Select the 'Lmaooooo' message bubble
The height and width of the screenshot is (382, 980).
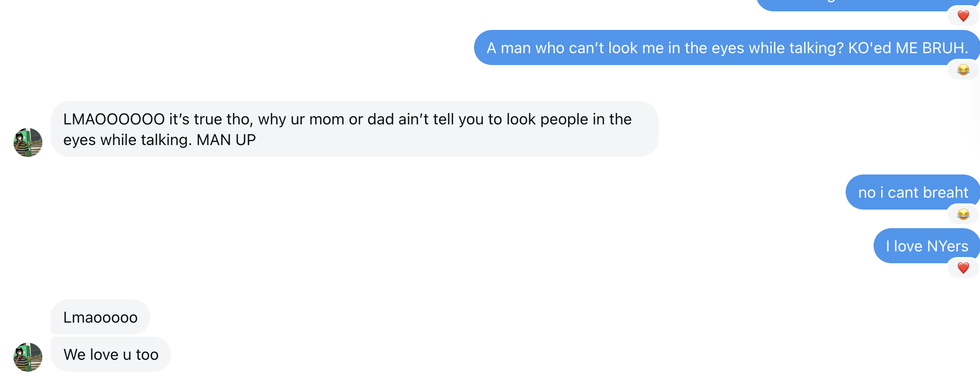pyautogui.click(x=100, y=317)
